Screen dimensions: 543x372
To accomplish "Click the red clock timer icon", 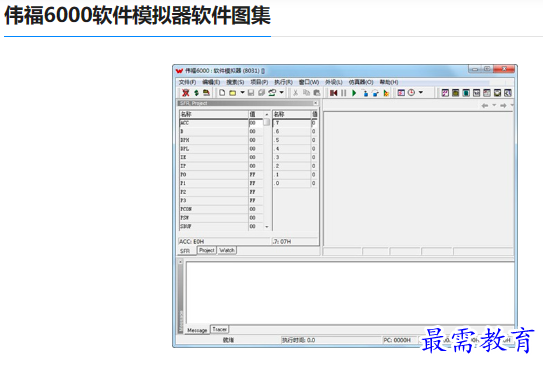I will click(411, 93).
